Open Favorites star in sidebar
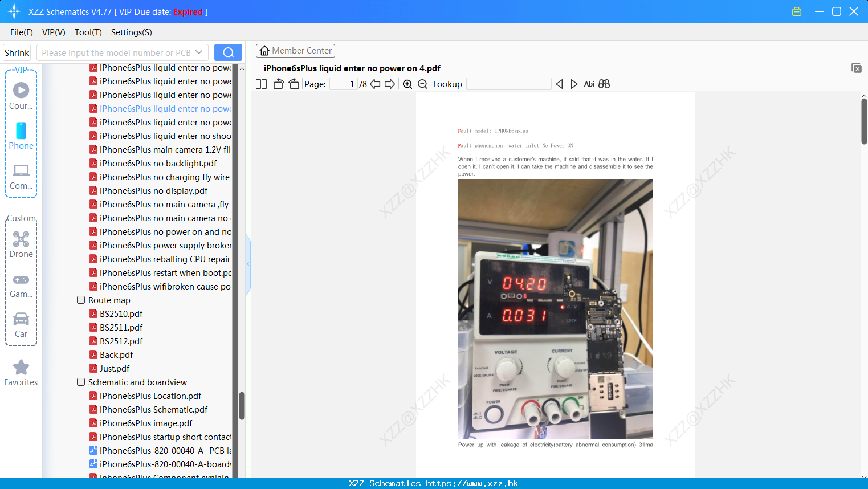Screen dimensions: 868x489 coord(21,373)
